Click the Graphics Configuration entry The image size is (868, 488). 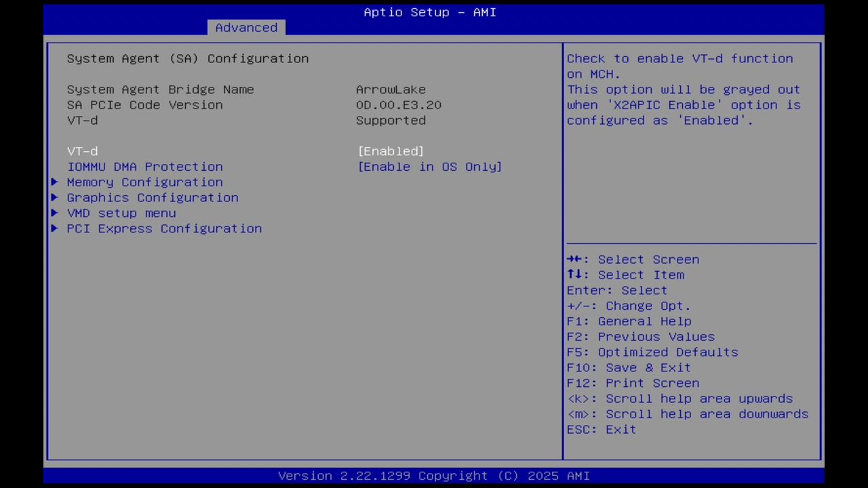(x=152, y=197)
